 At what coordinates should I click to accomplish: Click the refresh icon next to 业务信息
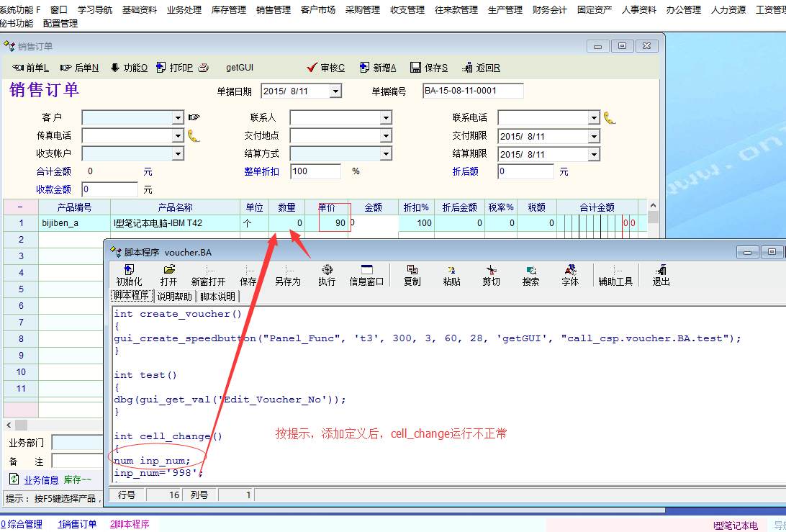(14, 479)
